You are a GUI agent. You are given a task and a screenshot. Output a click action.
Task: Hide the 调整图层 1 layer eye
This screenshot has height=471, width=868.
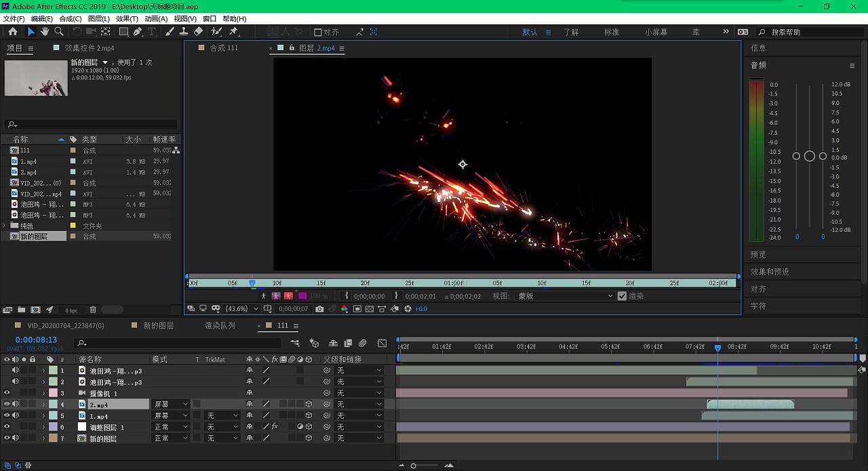click(7, 427)
